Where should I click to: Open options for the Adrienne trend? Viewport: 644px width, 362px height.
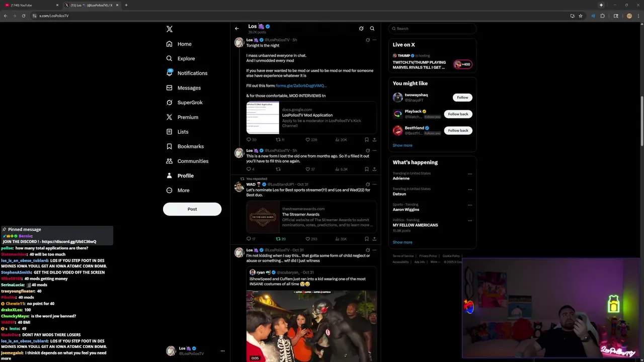point(470,174)
